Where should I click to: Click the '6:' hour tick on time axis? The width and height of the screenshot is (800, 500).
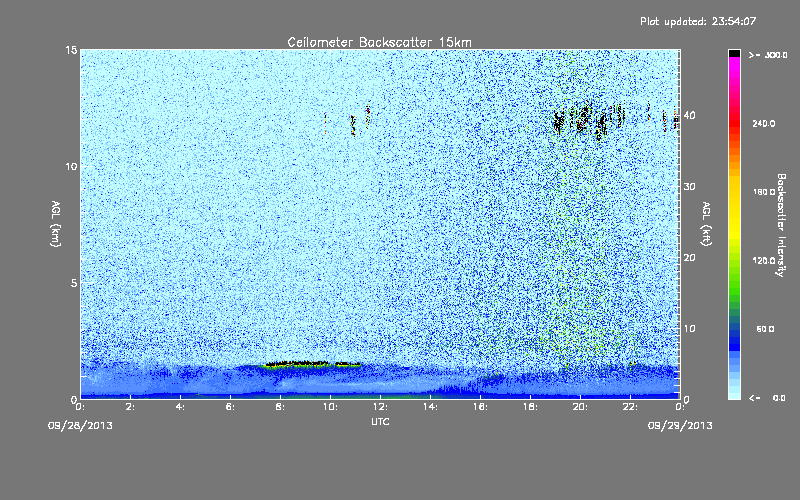[x=230, y=407]
